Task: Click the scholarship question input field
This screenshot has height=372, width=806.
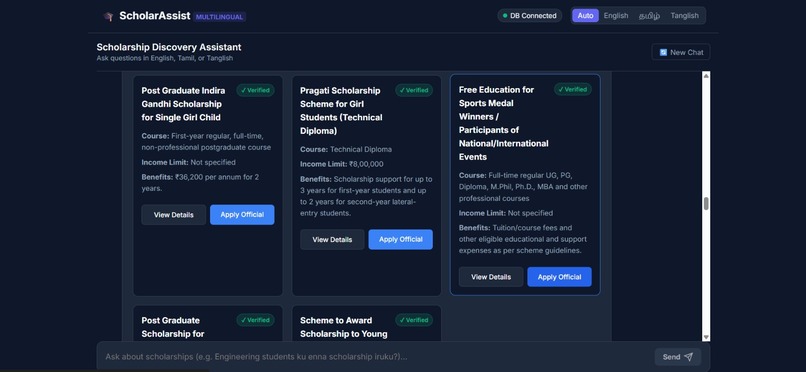Action: coord(375,357)
